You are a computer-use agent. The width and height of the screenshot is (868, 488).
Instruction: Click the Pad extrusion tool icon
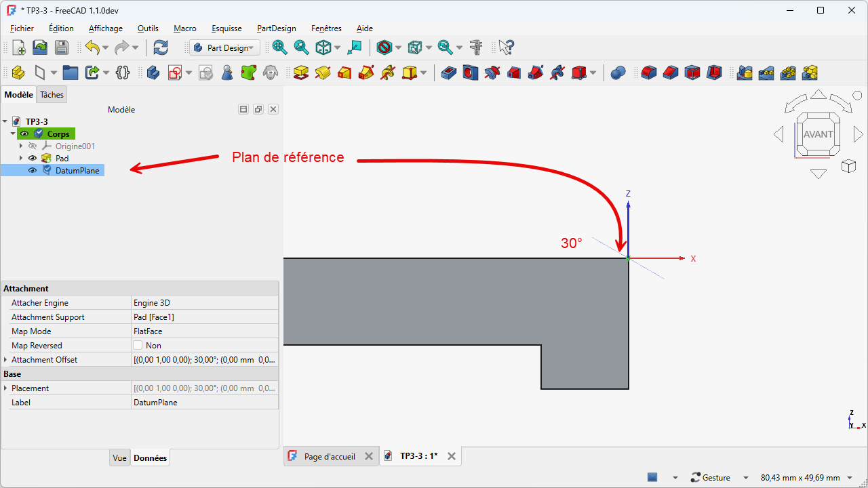point(301,73)
